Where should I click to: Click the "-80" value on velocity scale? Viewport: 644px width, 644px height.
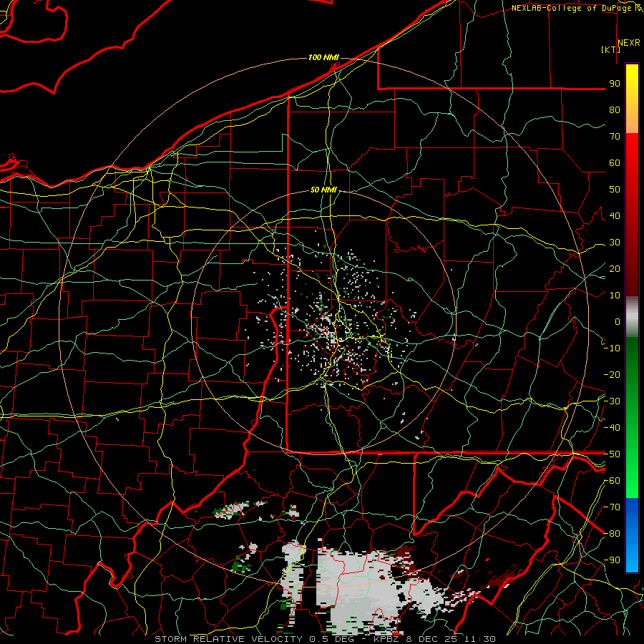pyautogui.click(x=612, y=534)
